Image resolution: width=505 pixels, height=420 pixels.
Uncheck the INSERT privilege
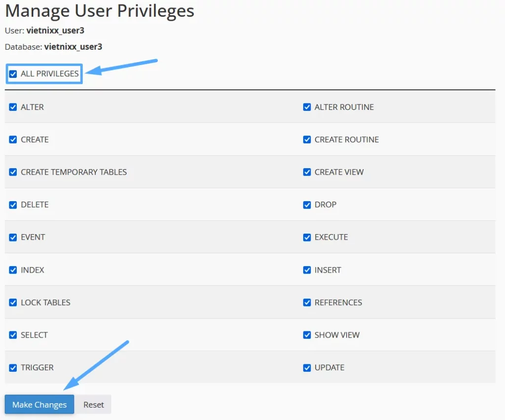[307, 270]
